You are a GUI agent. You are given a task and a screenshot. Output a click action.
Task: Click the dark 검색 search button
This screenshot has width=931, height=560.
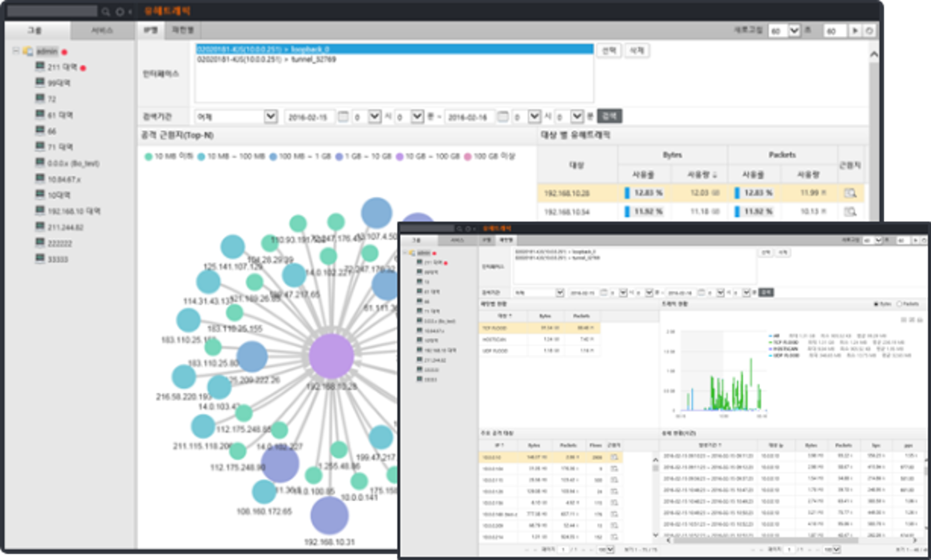pyautogui.click(x=609, y=116)
